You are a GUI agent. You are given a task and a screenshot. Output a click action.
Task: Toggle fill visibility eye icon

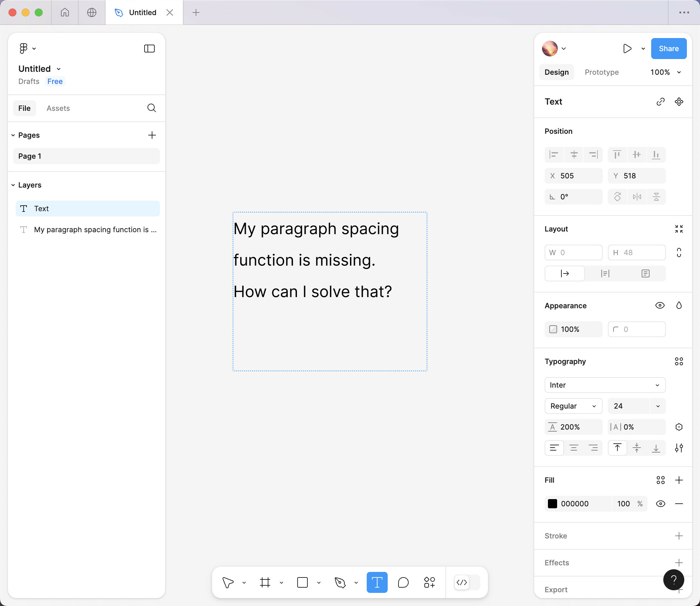click(660, 504)
